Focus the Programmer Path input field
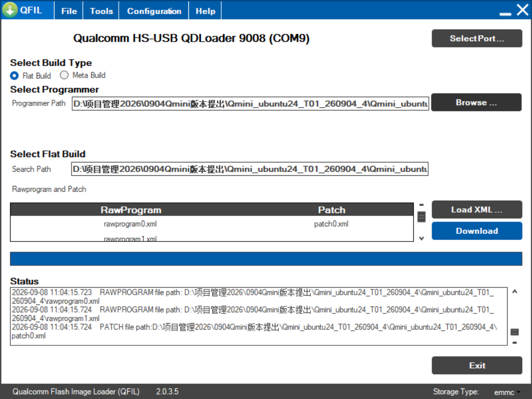Image resolution: width=532 pixels, height=399 pixels. click(250, 103)
